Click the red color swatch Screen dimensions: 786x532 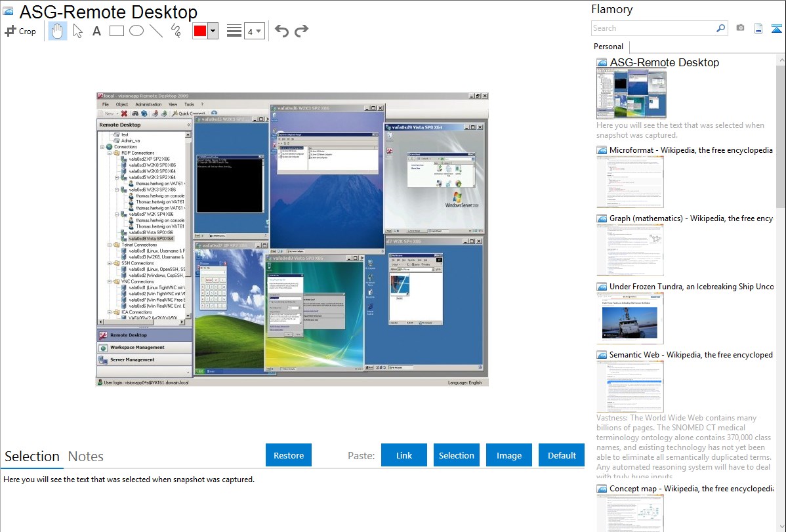[x=200, y=31]
